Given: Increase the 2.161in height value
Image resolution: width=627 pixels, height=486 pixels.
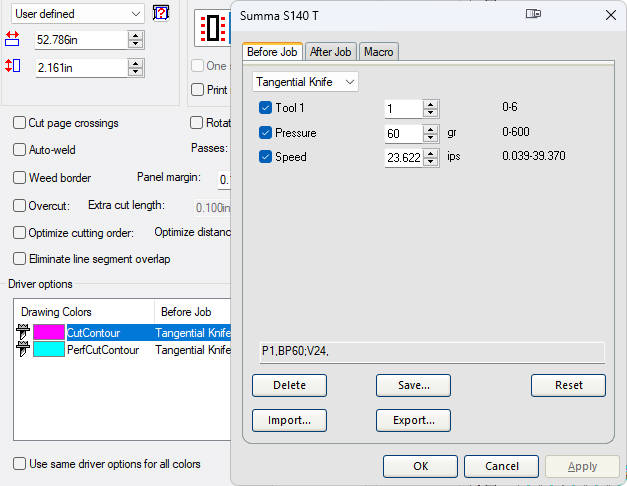Looking at the screenshot, I should pos(136,63).
